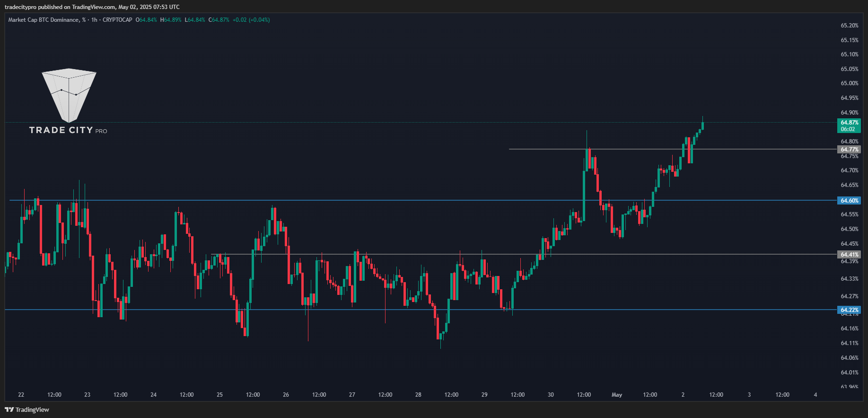Click the 65.20% price axis tick
This screenshot has height=418, width=868.
tap(850, 26)
